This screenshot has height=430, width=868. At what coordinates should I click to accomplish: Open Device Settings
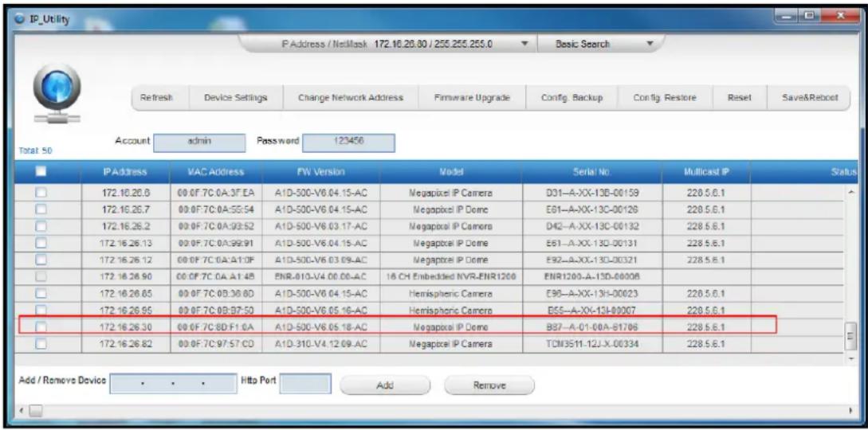(x=237, y=98)
